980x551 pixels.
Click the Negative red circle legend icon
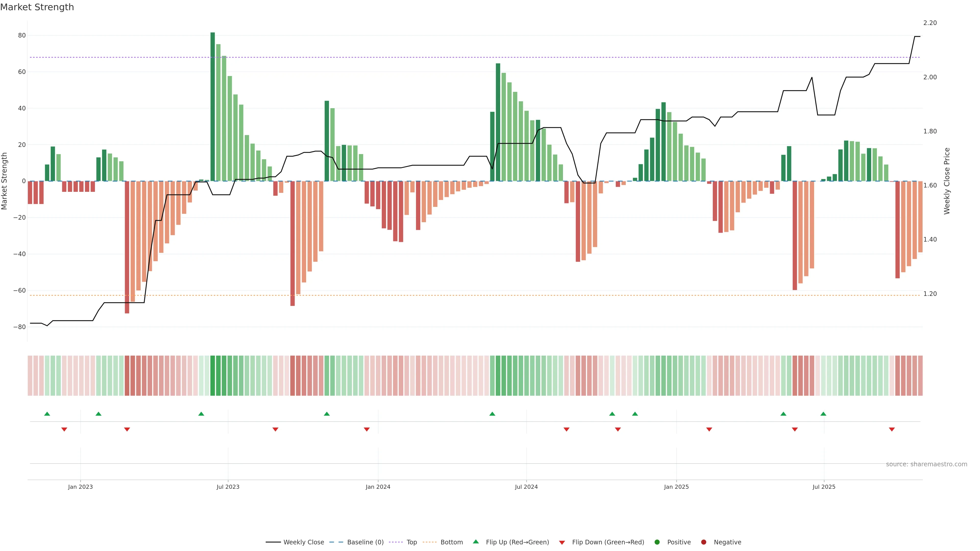pos(703,542)
